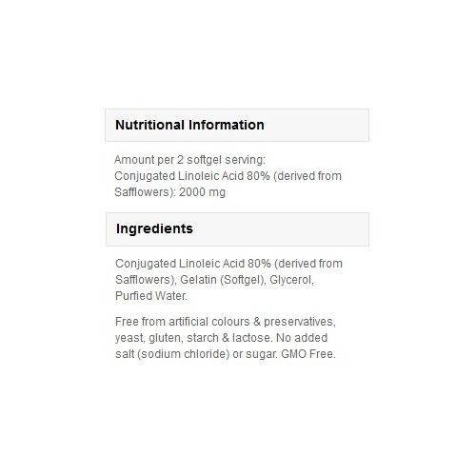
Task: Collapse the Nutritional Information section header
Action: pyautogui.click(x=237, y=125)
